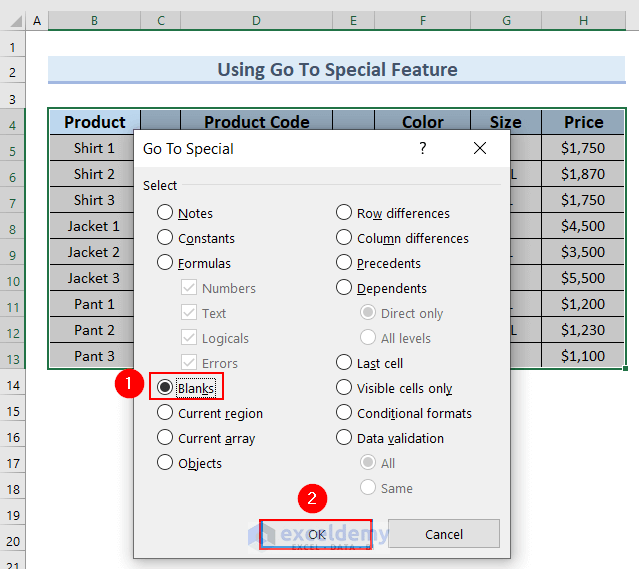This screenshot has height=569, width=639.
Task: Choose the Formulas radio option
Action: pyautogui.click(x=194, y=263)
